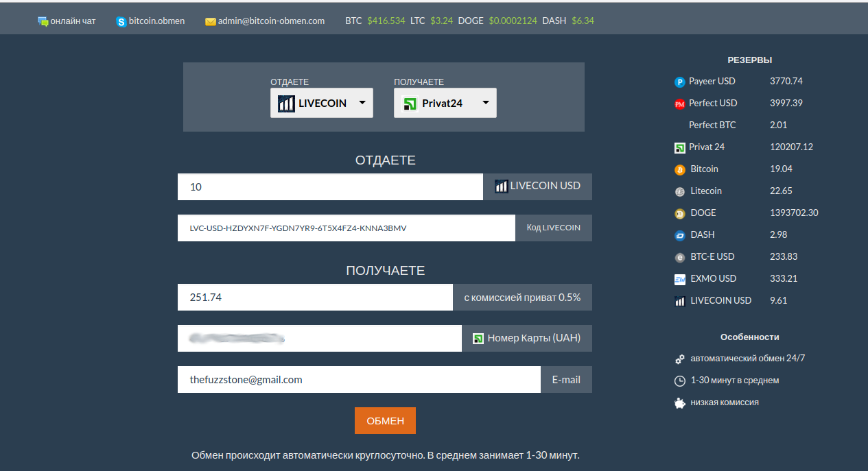Viewport: 868px width, 471px height.
Task: Click the 'автоматический обмен 24/7' text
Action: [x=748, y=359]
